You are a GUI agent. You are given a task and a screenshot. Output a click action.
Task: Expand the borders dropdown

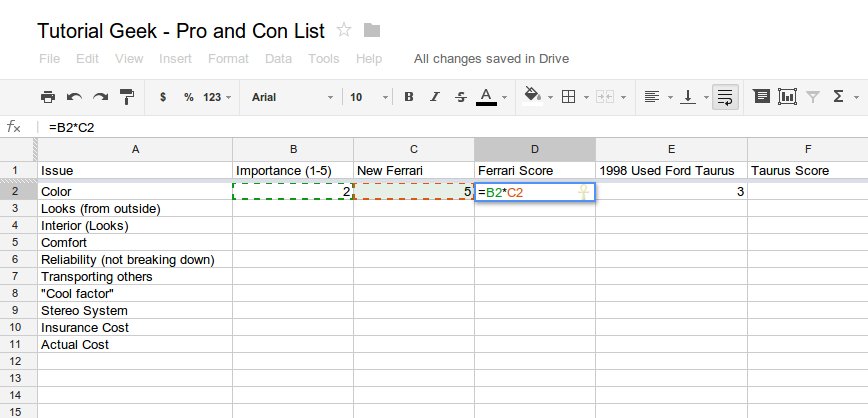click(x=573, y=97)
